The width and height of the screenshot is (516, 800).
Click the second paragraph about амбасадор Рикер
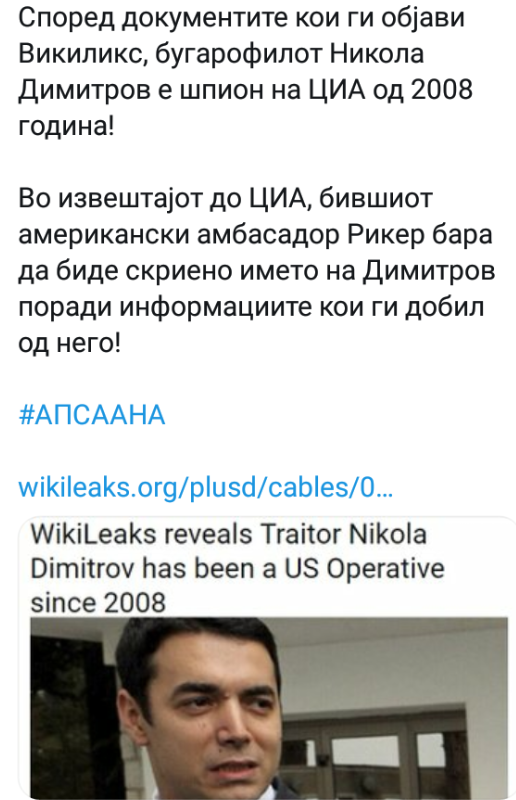click(x=257, y=271)
